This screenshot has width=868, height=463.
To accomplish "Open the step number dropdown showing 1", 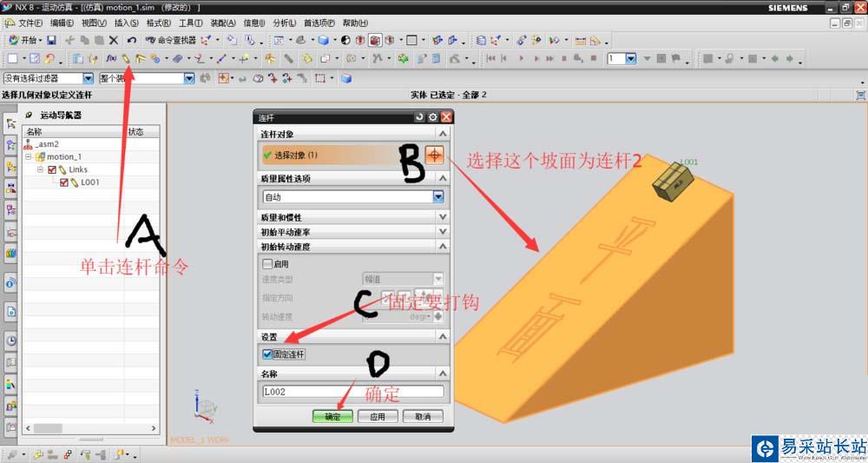I will pos(630,59).
